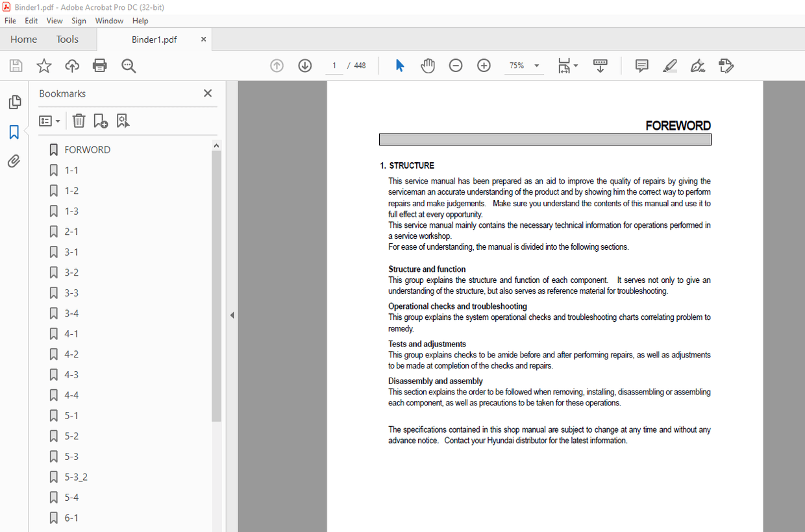Enable continuous scrolling page mode
This screenshot has height=532, width=805.
pyautogui.click(x=601, y=65)
